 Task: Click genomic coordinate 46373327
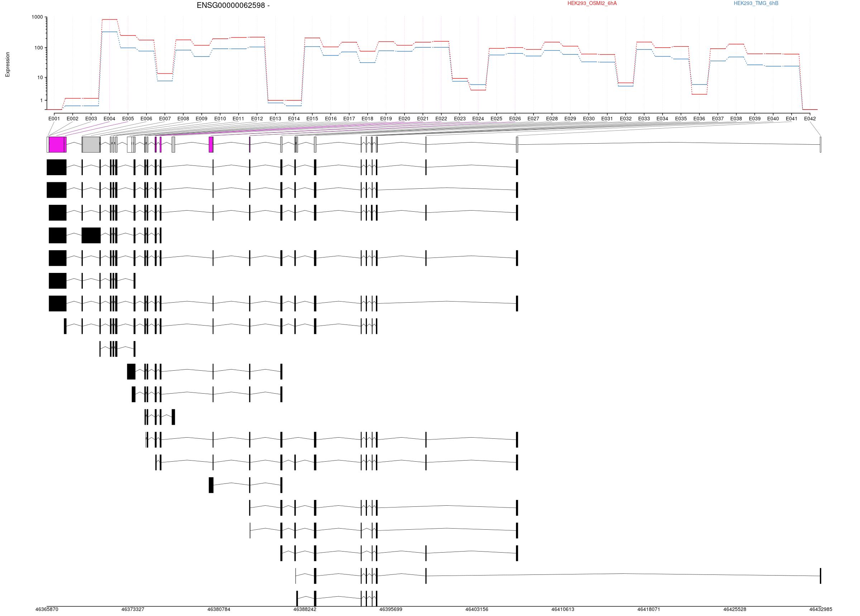(x=133, y=610)
